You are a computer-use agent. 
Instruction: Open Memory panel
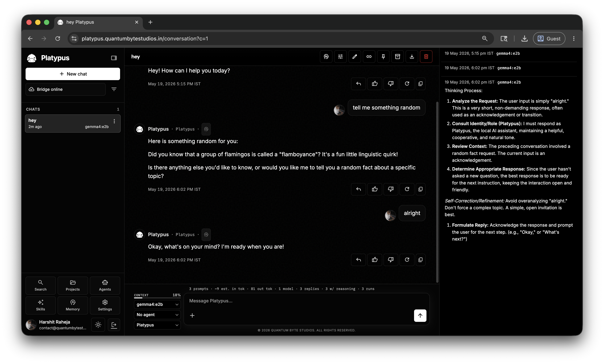(x=73, y=305)
